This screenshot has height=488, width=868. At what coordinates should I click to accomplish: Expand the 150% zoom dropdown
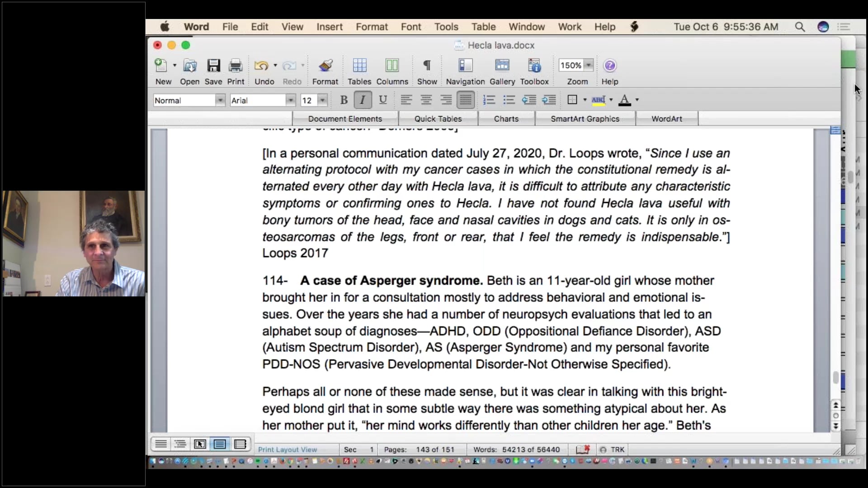tap(588, 66)
